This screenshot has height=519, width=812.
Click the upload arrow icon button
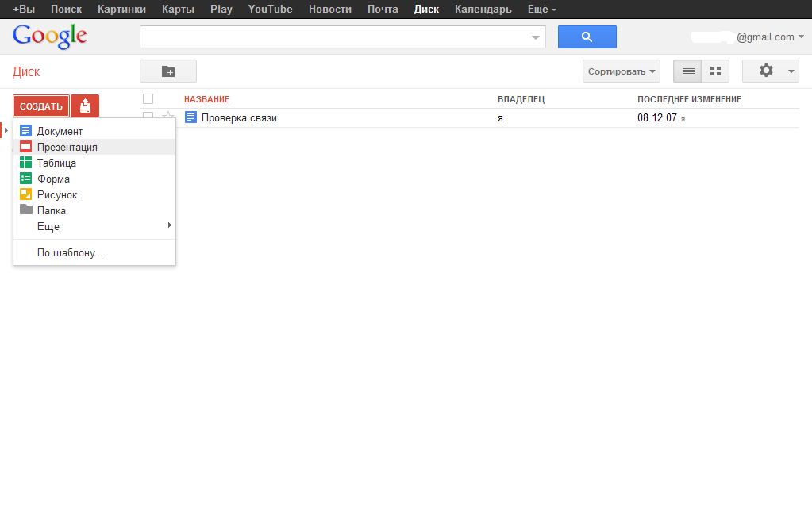click(85, 106)
